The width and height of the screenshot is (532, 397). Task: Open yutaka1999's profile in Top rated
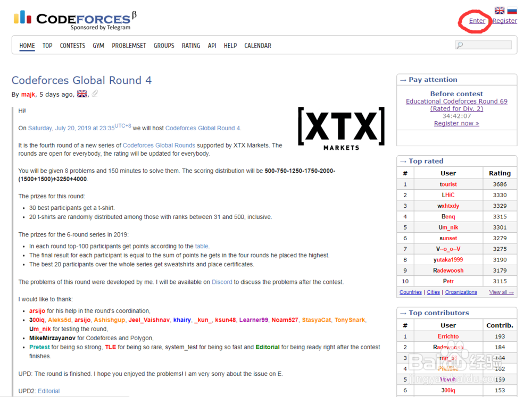pos(448,260)
